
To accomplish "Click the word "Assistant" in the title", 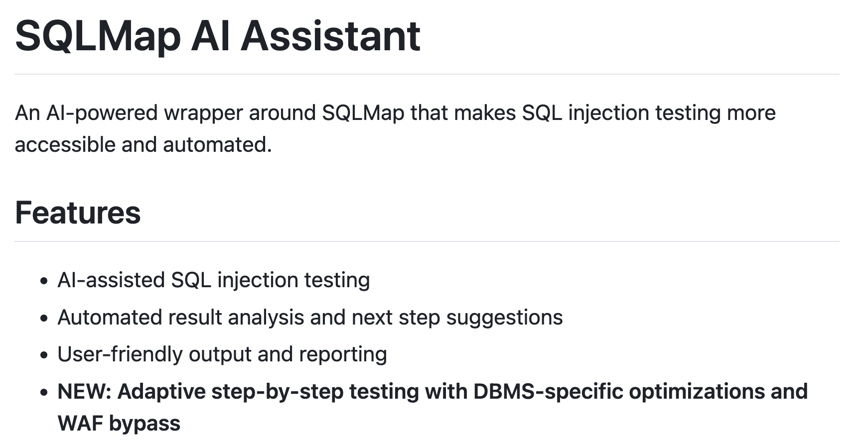I will [x=331, y=36].
